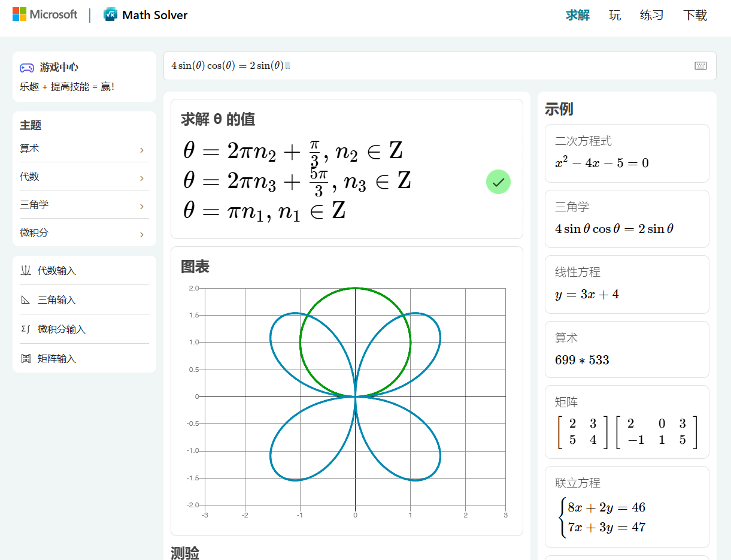Switch to the 求解 tab
This screenshot has width=731, height=560.
[x=578, y=15]
